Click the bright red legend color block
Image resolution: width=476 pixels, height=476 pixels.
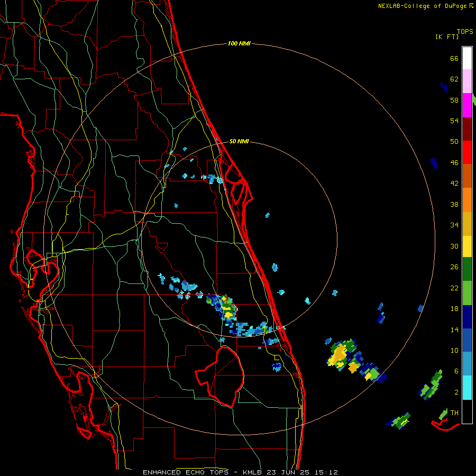467,152
